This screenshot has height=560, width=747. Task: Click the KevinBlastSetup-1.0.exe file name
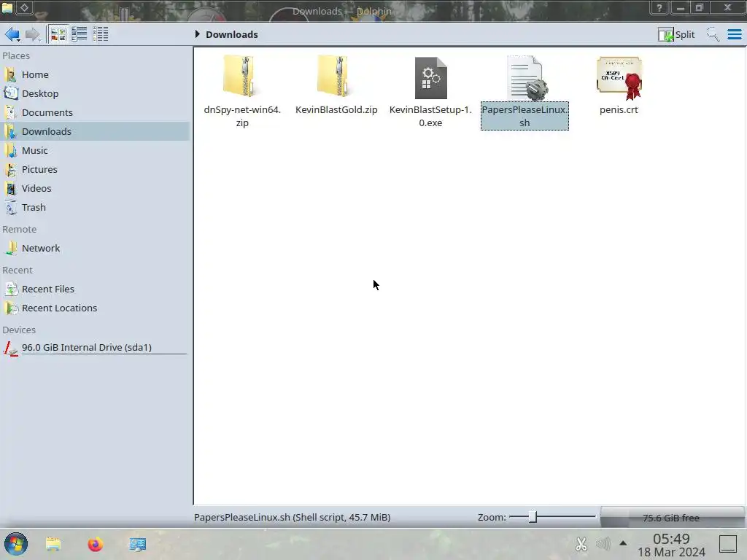tap(430, 116)
